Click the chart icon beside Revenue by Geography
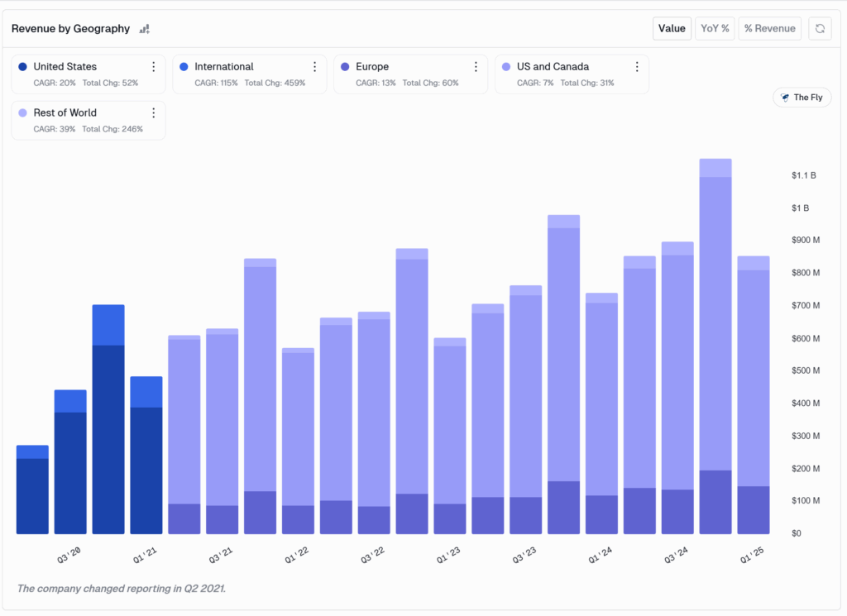 coord(145,29)
